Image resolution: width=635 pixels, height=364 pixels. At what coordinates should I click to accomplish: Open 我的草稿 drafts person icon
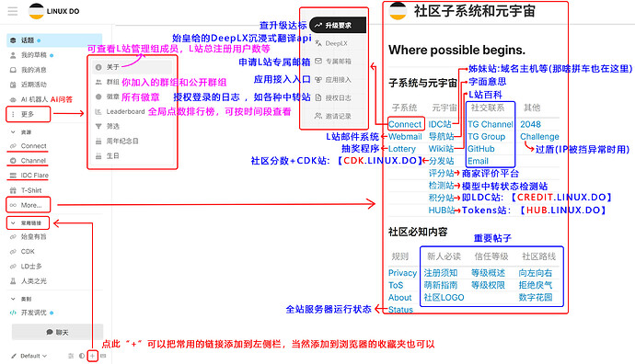tap(13, 55)
